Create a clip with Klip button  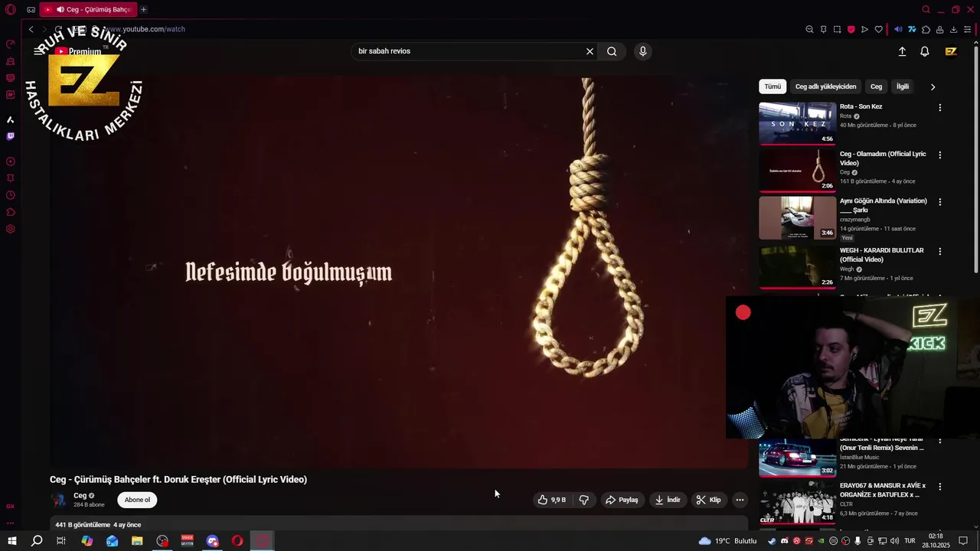point(708,500)
